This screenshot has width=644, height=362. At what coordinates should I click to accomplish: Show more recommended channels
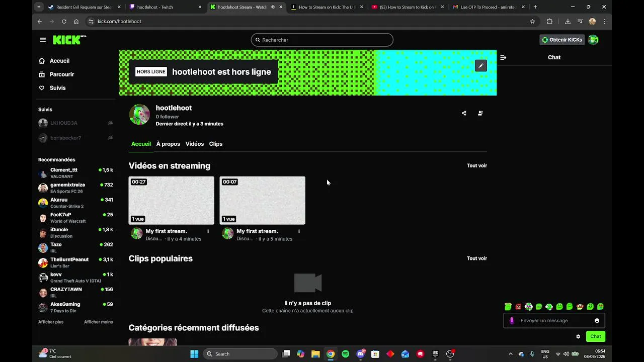51,322
